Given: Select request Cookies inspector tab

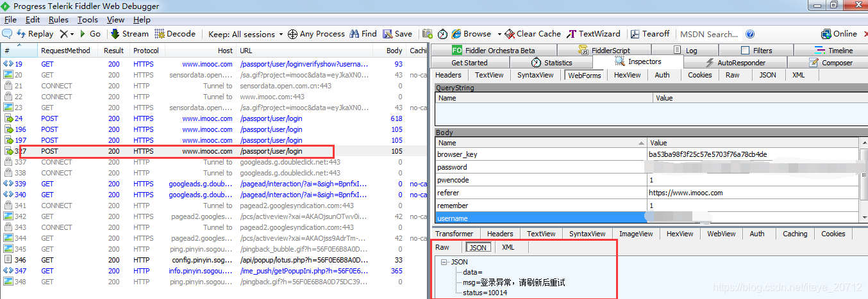Looking at the screenshot, I should (x=699, y=75).
